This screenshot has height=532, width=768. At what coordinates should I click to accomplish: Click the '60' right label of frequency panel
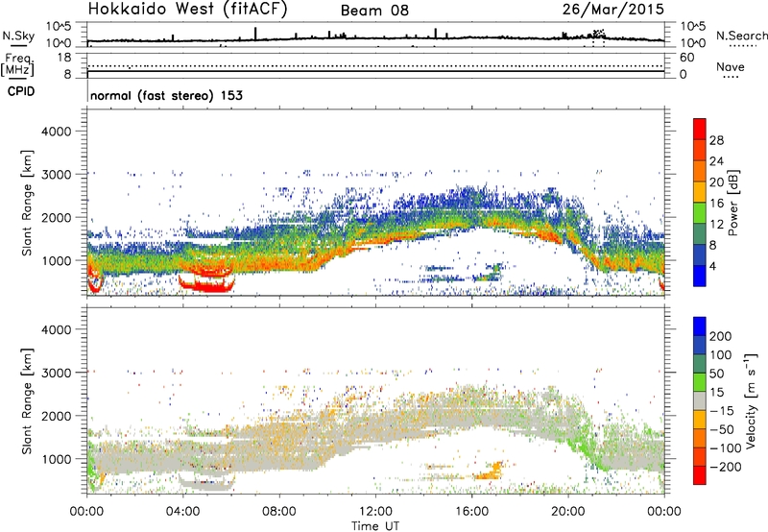(x=686, y=58)
